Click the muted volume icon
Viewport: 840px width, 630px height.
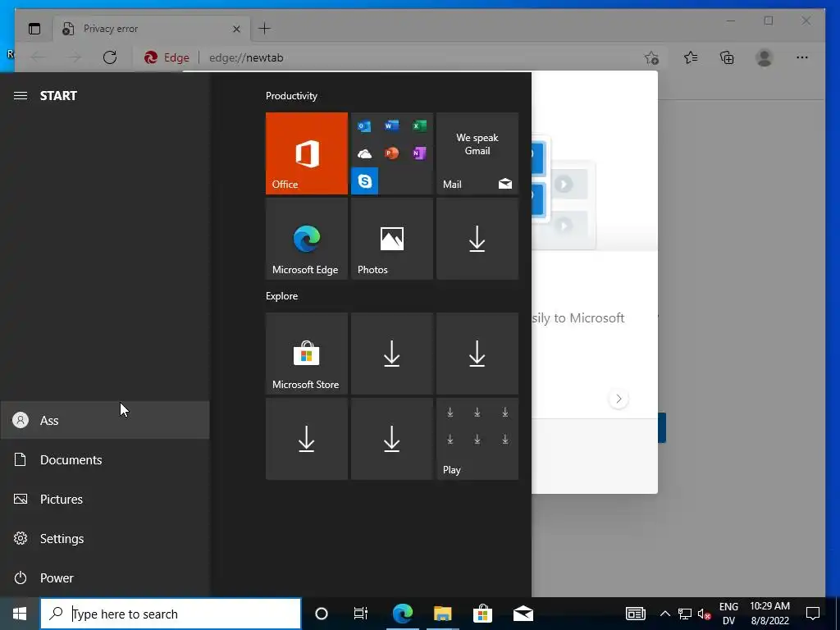(x=704, y=614)
